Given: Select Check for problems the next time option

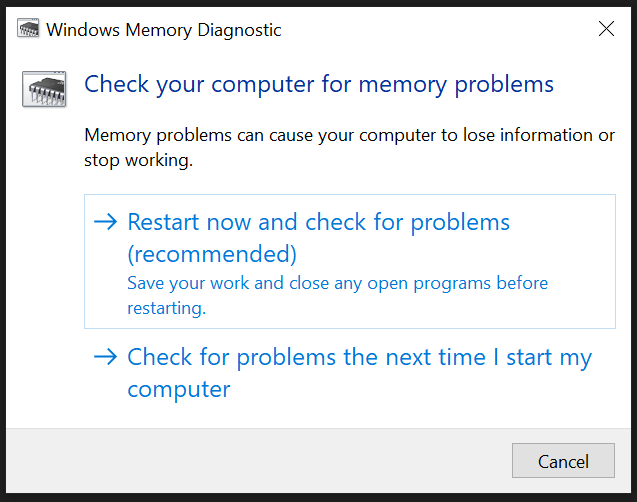Looking at the screenshot, I should click(x=359, y=357).
